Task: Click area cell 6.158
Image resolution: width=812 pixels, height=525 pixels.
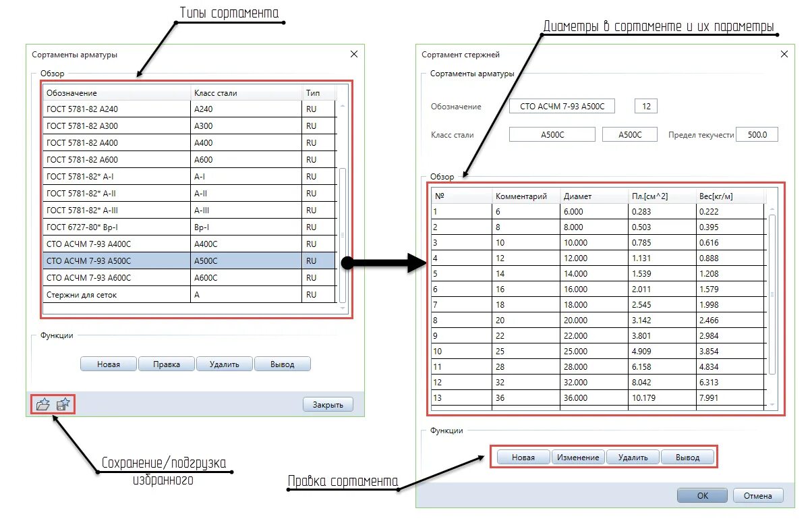Action: point(662,367)
